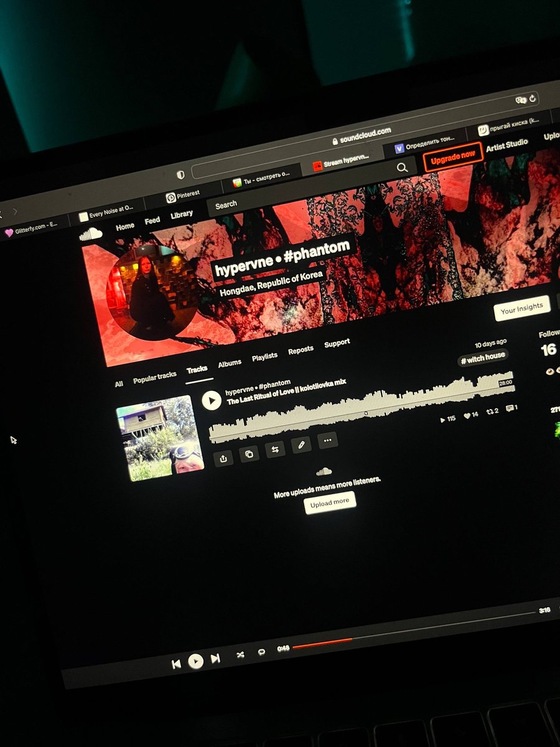Viewport: 560px width, 747px height.
Task: Open the Support profile tab
Action: 337,343
